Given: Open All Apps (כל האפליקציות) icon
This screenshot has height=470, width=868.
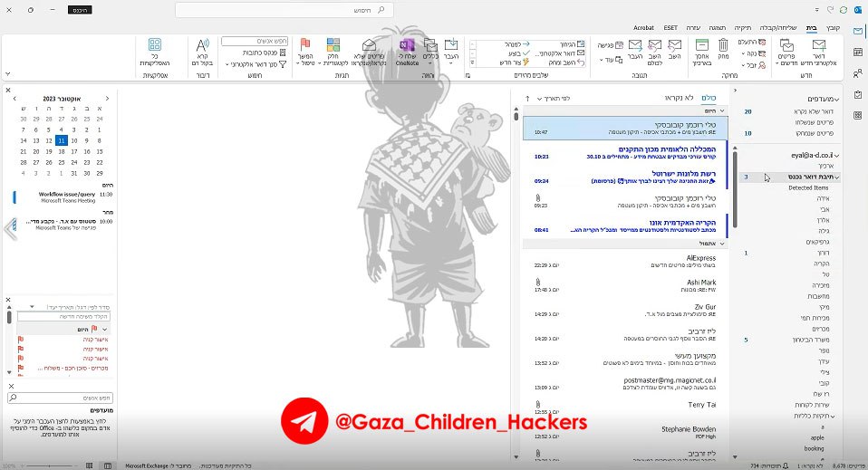Looking at the screenshot, I should click(154, 46).
